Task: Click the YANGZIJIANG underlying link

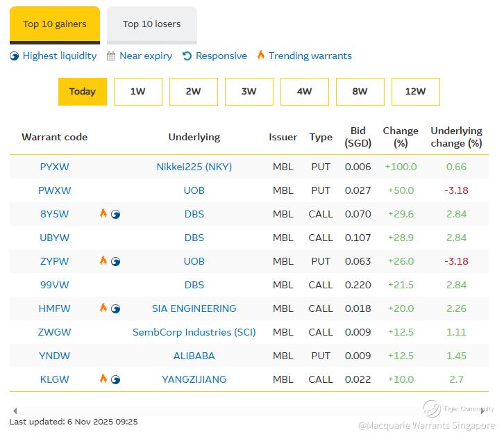Action: pyautogui.click(x=194, y=379)
